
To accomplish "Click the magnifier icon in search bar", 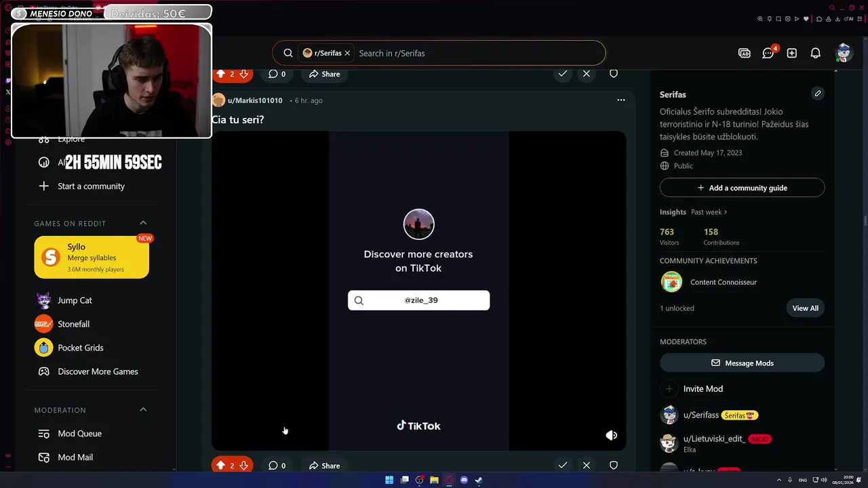I will (x=288, y=53).
